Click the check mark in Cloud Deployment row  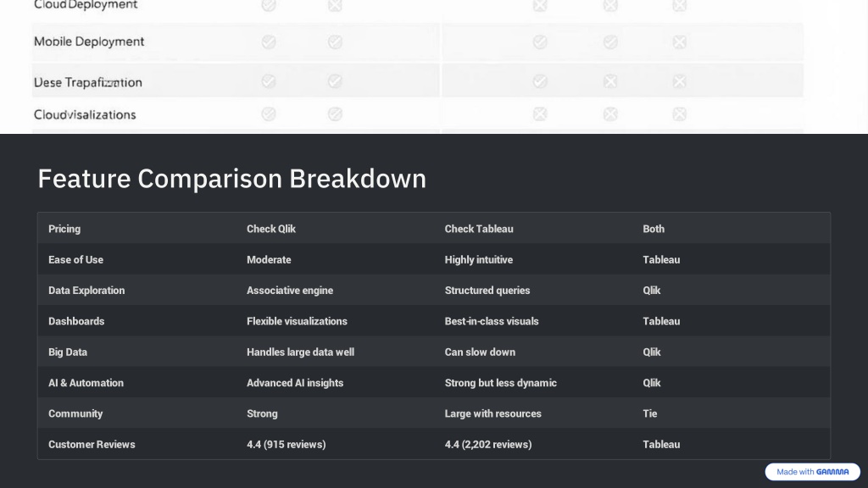pos(269,6)
